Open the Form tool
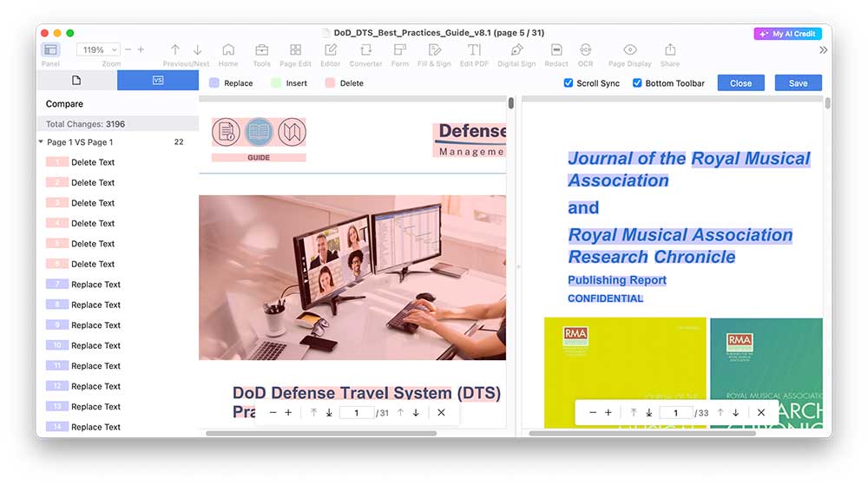Image resolution: width=868 pixels, height=485 pixels. point(399,50)
